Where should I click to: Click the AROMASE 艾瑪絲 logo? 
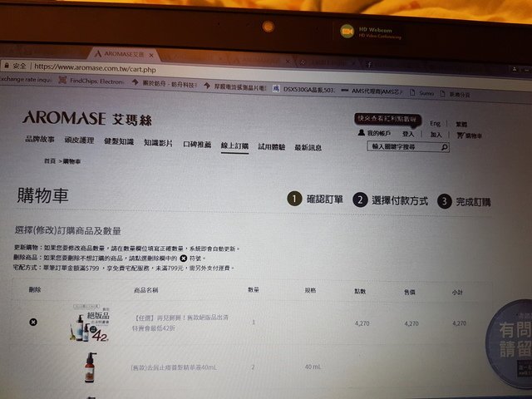point(87,118)
